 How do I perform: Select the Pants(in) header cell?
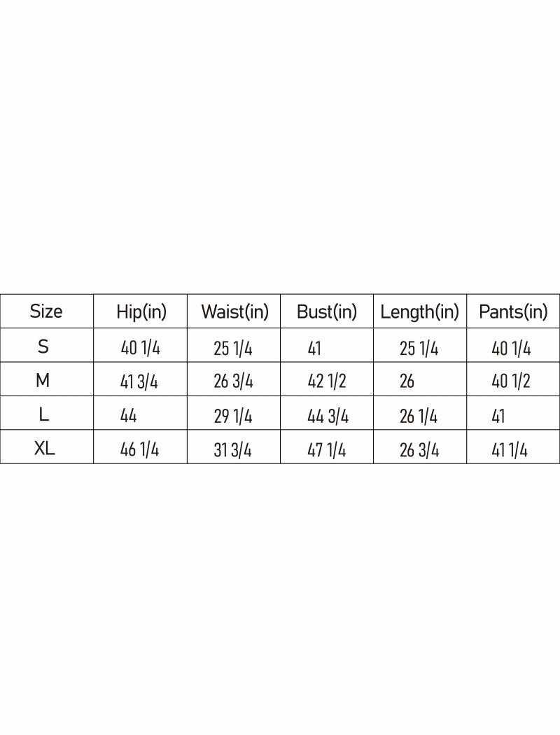pyautogui.click(x=513, y=312)
